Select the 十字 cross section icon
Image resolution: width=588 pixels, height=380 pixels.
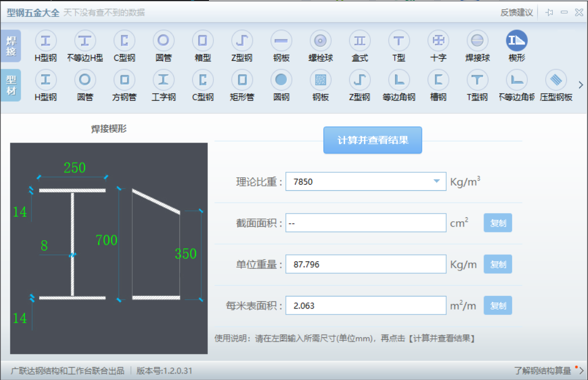click(439, 41)
